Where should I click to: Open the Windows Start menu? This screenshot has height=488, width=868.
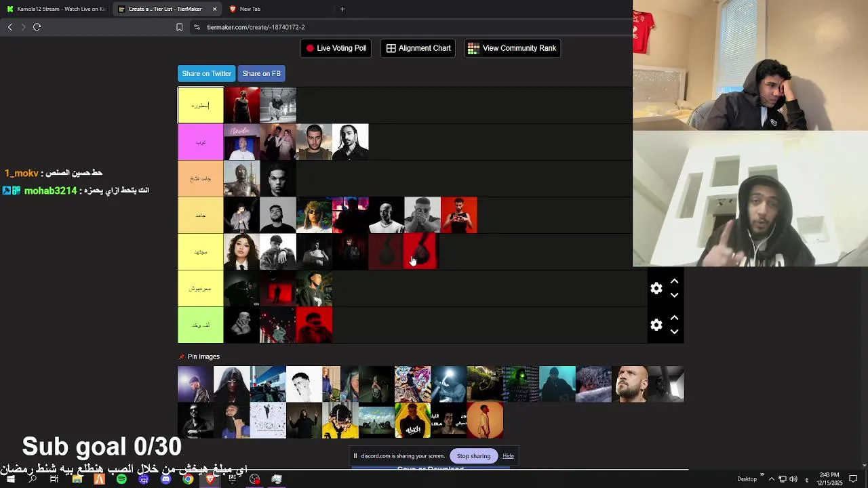10,479
